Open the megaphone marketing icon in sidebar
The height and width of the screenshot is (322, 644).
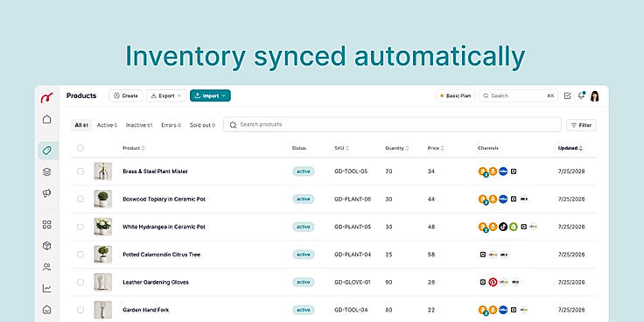47,193
